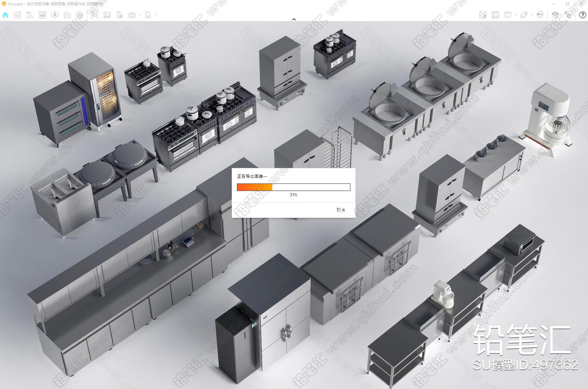Expand the 360 panorama dropdown arrow

140,15
